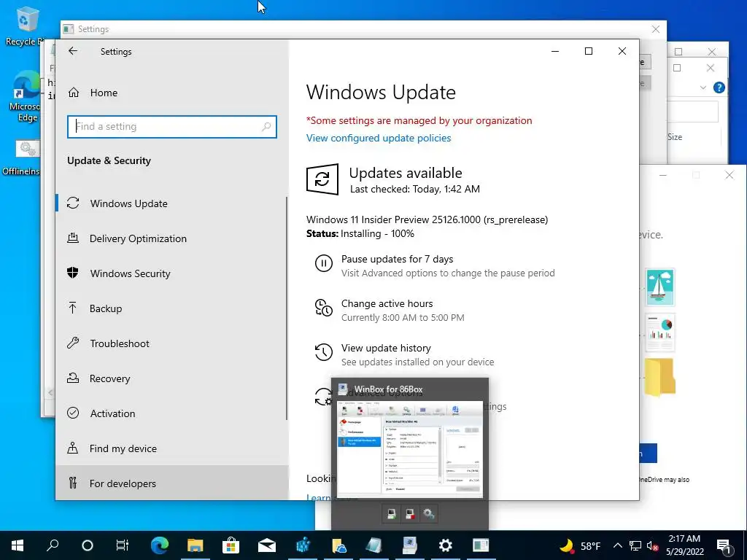Click the 58°F weather widget on taskbar
747x560 pixels.
(579, 545)
